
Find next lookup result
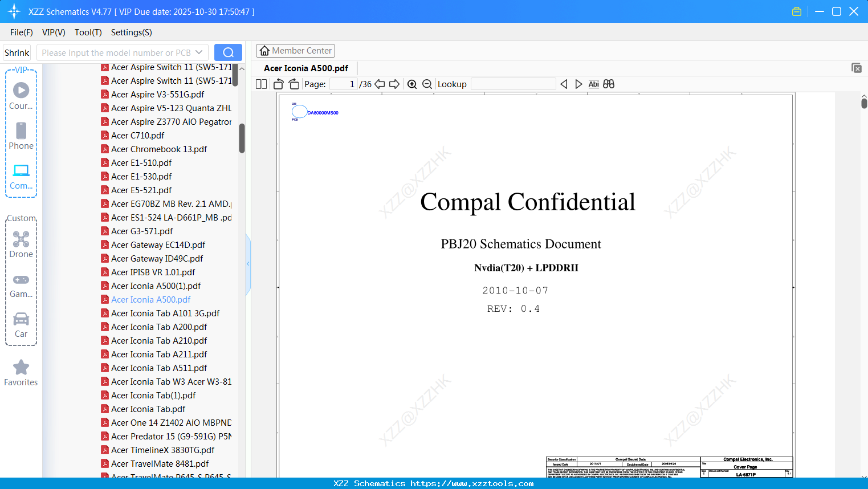[x=578, y=84]
